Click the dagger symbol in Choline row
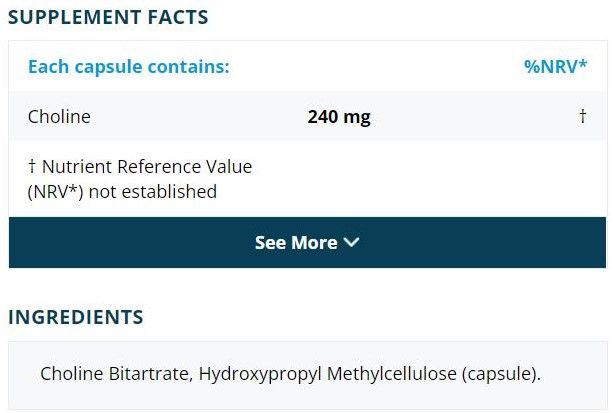The image size is (615, 413). click(x=582, y=117)
